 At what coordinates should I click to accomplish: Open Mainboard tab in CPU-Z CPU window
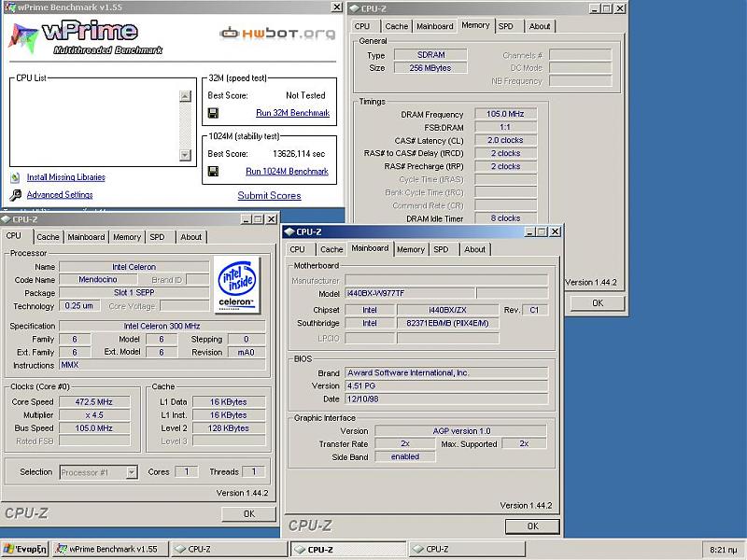click(86, 237)
